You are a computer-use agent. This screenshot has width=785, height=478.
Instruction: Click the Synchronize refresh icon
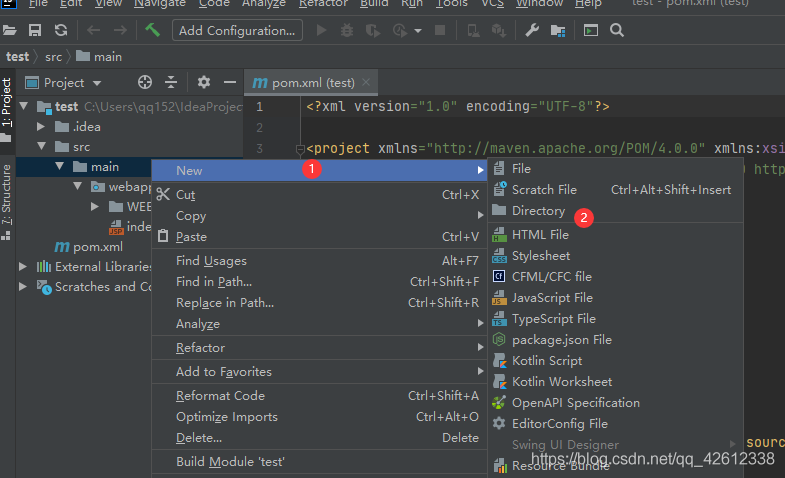61,31
